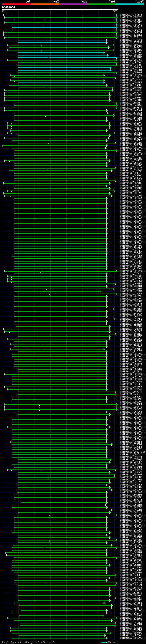Click the purple ~60% identity legend bar
The image size is (146, 644).
(x=73, y=4)
